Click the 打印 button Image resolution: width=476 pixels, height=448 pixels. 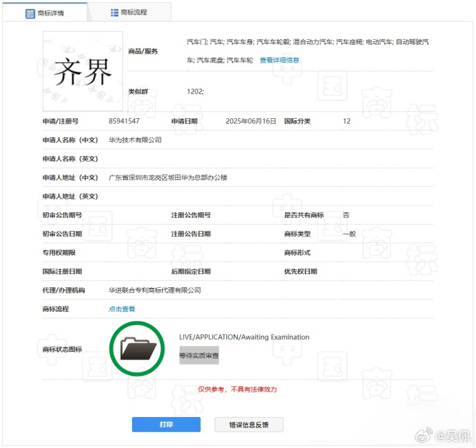166,425
